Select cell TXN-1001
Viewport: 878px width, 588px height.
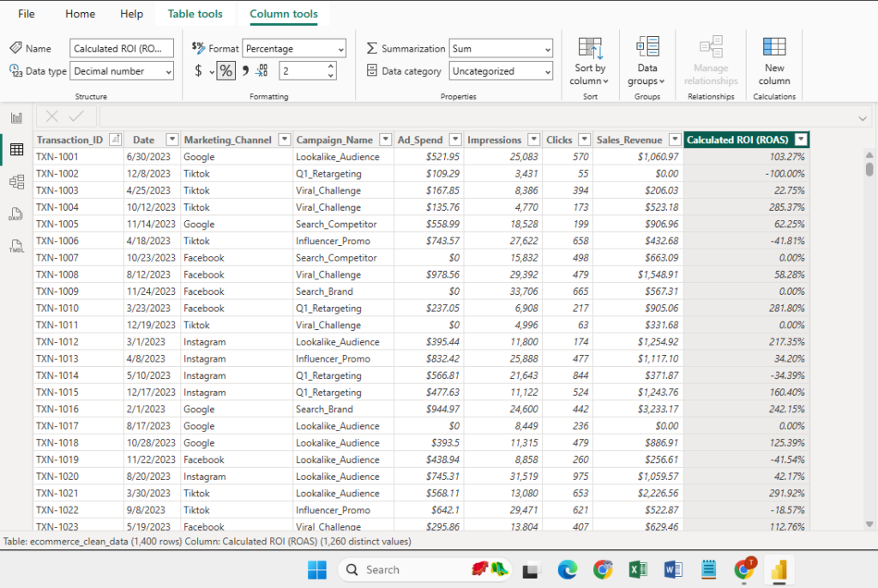point(78,157)
